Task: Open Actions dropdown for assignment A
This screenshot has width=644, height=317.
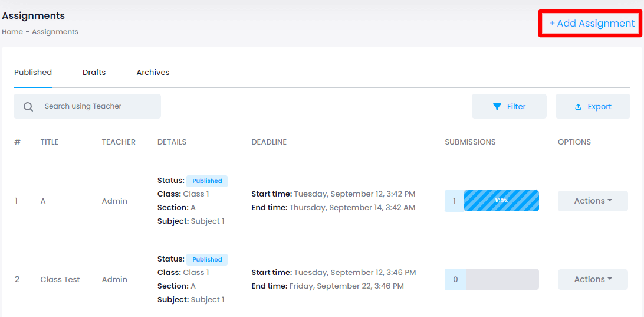Action: (593, 201)
